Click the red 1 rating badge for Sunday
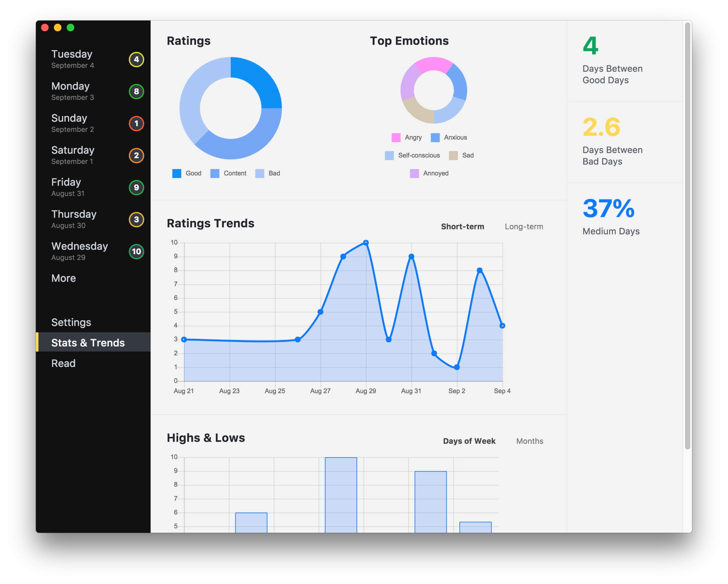Image resolution: width=728 pixels, height=584 pixels. 136,124
